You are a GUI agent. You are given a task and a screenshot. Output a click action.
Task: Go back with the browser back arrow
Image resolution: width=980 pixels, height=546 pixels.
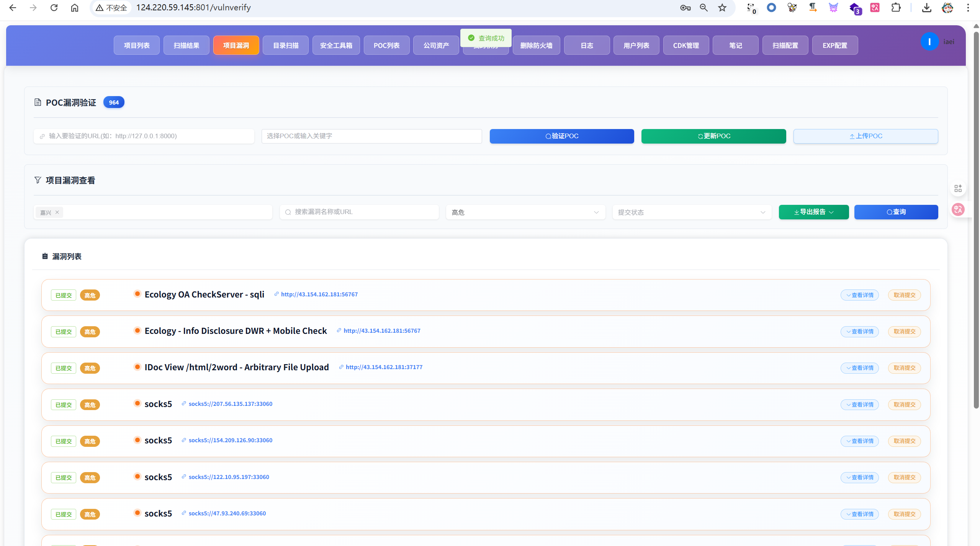coord(13,8)
